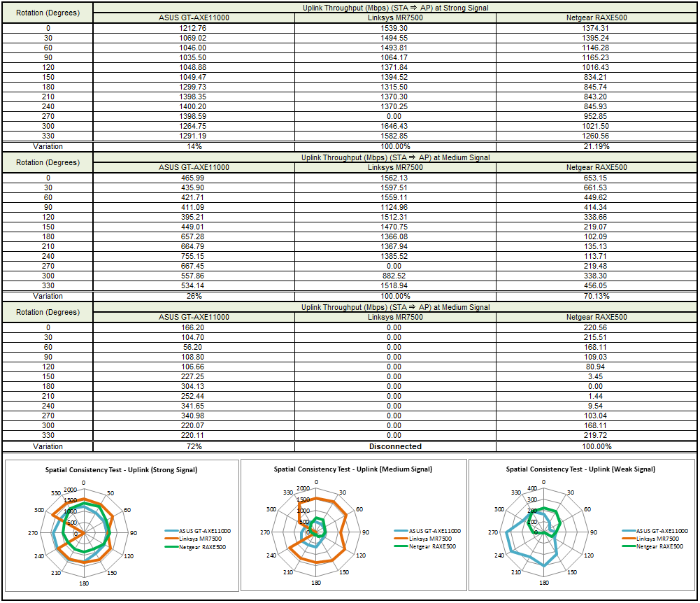Click the 70.13% variation cell

click(597, 296)
